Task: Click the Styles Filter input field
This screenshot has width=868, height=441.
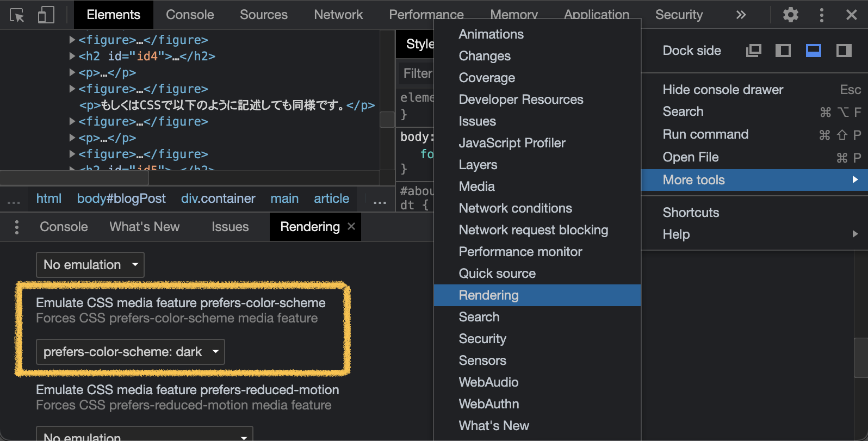Action: [417, 73]
